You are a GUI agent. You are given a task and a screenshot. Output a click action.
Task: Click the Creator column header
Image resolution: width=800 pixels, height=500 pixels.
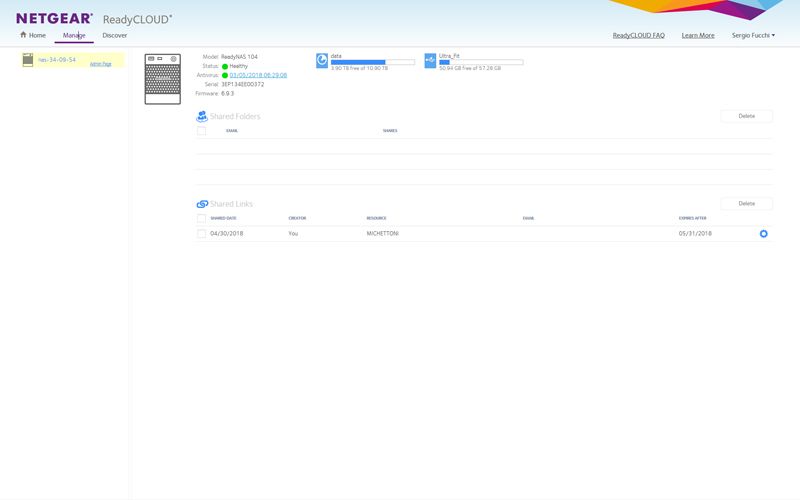click(x=297, y=218)
